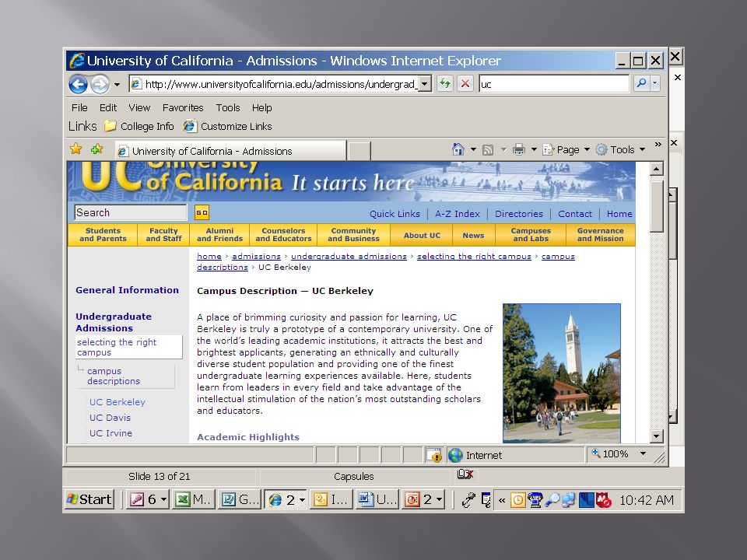Image resolution: width=747 pixels, height=560 pixels.
Task: Select Faculty and Staff navigation tab
Action: [x=163, y=235]
